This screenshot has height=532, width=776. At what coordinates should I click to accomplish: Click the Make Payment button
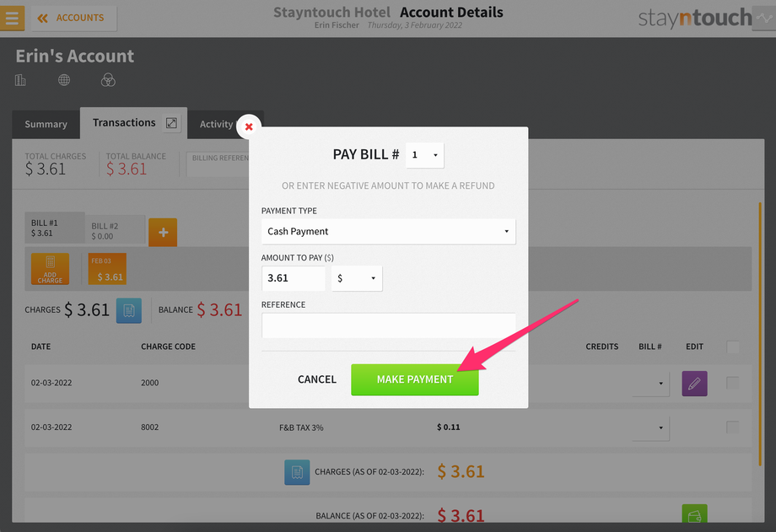[x=415, y=379]
